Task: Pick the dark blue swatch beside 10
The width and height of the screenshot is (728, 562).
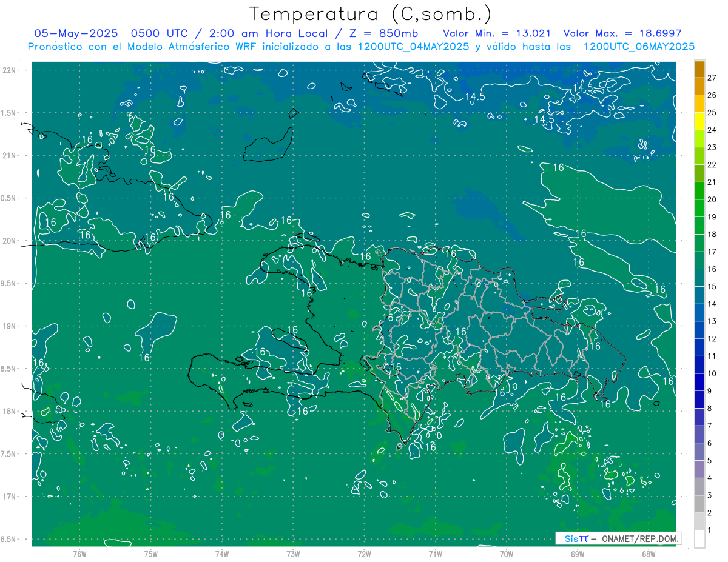Action: click(x=699, y=365)
